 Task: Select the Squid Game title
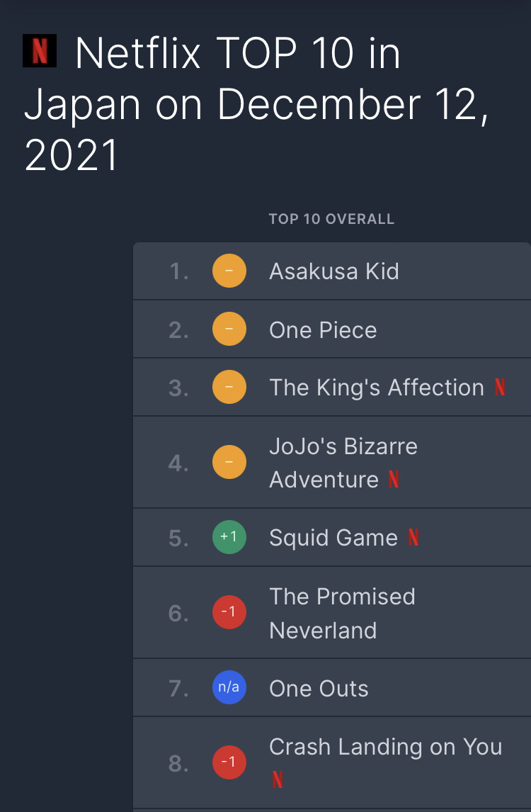tap(333, 538)
